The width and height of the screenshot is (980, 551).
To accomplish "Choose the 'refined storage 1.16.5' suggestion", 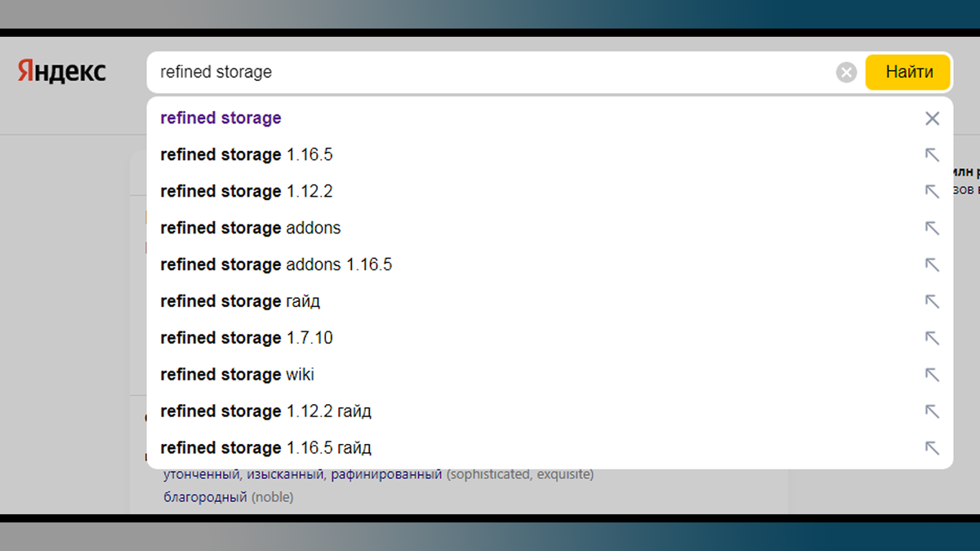I will click(246, 155).
